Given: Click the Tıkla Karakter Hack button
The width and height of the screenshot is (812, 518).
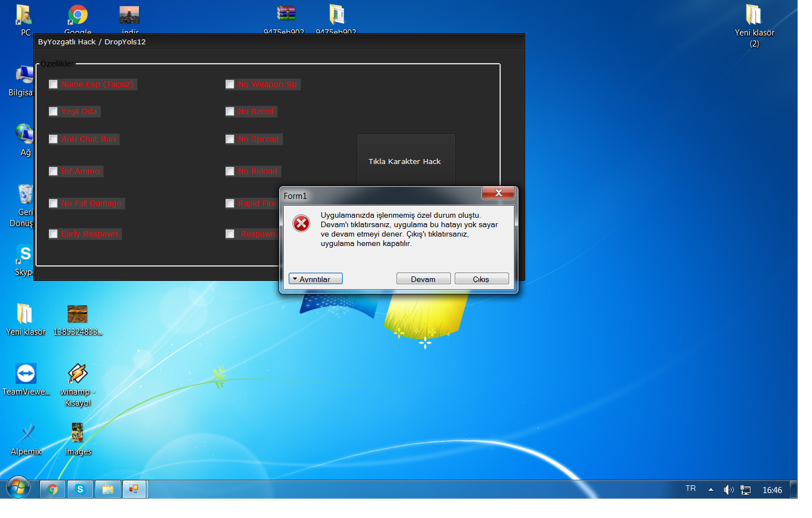Looking at the screenshot, I should click(406, 161).
